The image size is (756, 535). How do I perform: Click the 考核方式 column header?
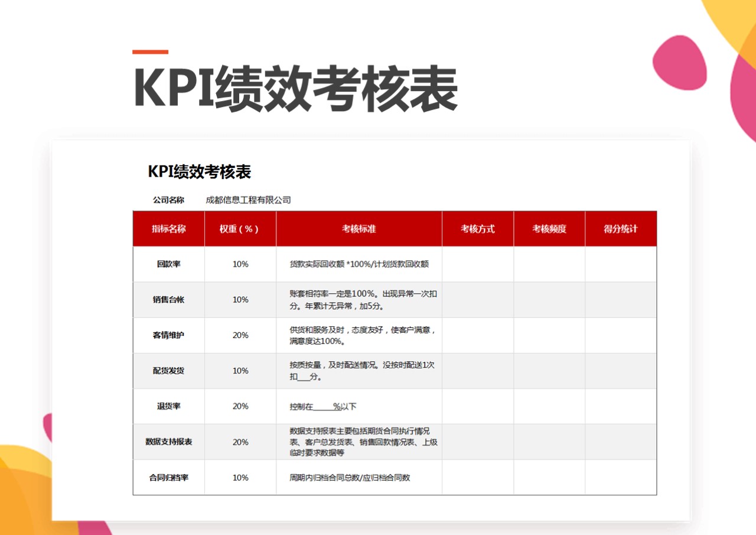click(477, 228)
